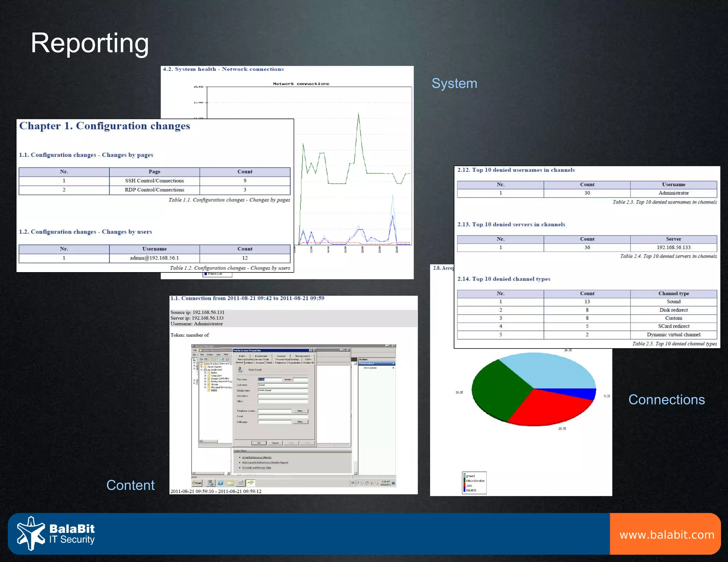This screenshot has height=562, width=728.
Task: Collapse the Performance section in Actions pane
Action: click(393, 363)
